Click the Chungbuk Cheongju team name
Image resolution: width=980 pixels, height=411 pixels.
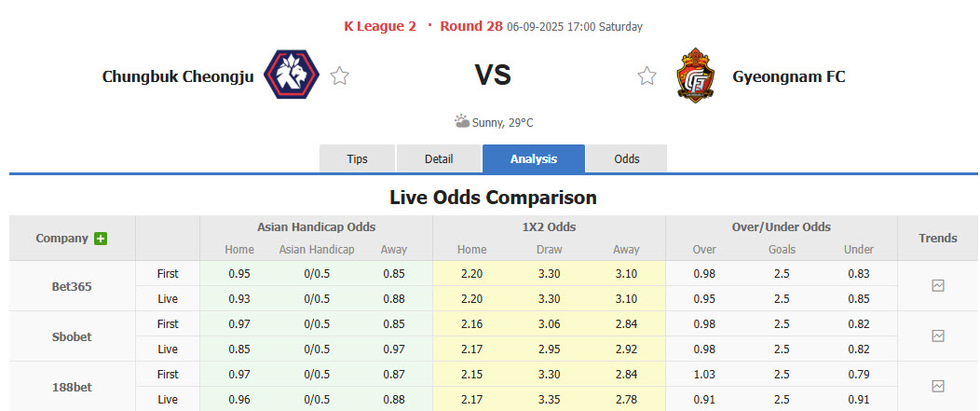coord(178,77)
